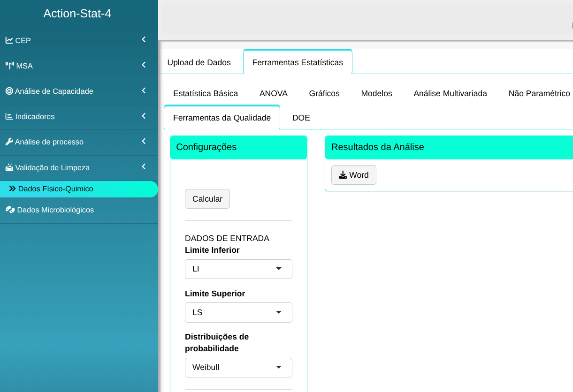Expand the MSA sidebar chevron
The height and width of the screenshot is (392, 573).
144,65
